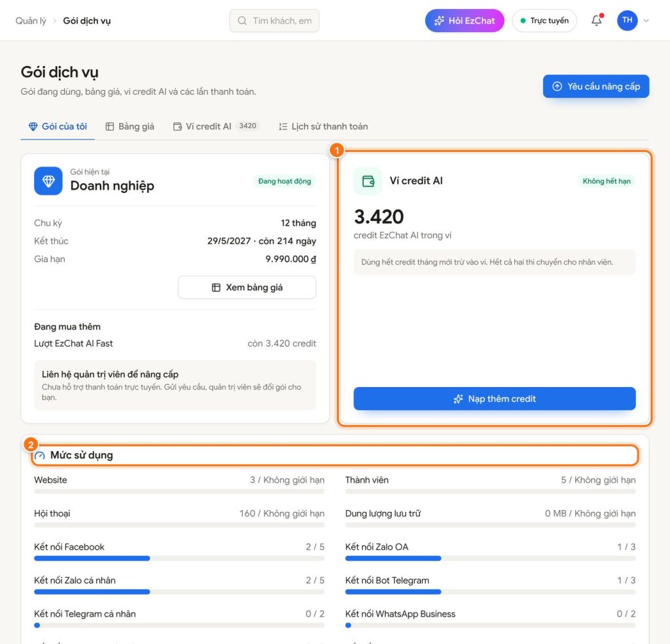Click the green online status dot

(523, 20)
